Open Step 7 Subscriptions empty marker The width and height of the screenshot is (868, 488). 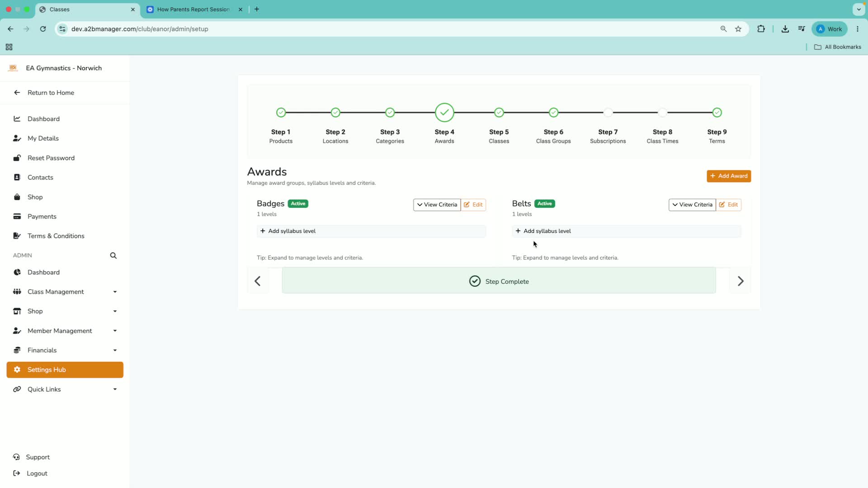(x=608, y=113)
